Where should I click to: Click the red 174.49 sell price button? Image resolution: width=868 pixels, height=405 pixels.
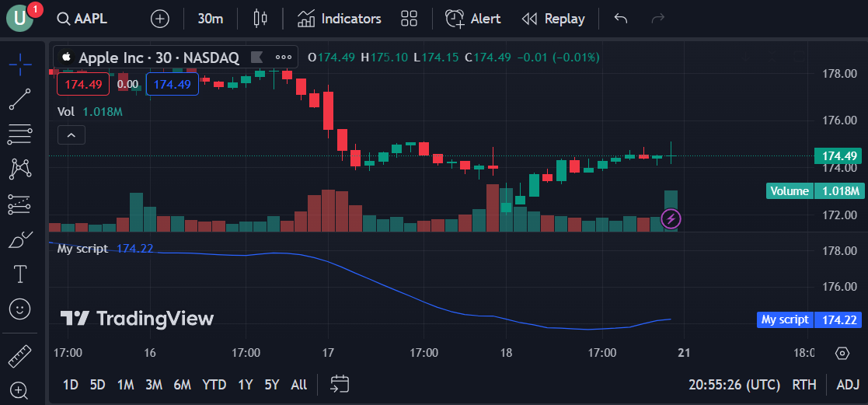83,84
